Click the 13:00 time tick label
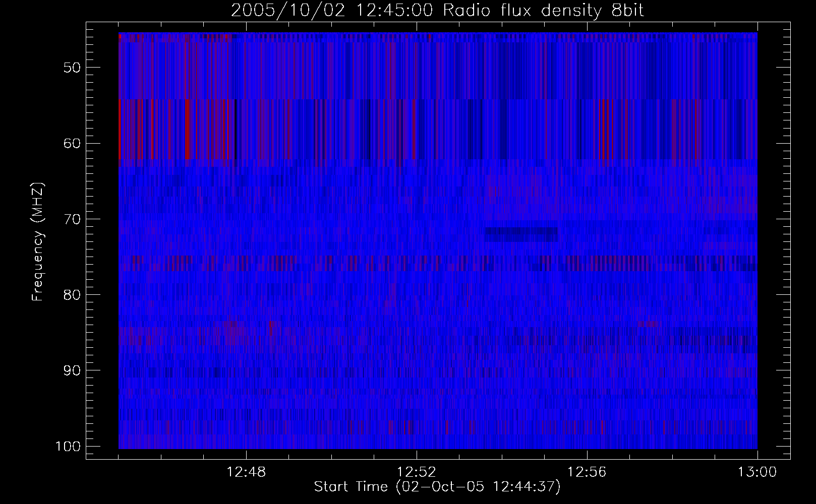816x504 pixels. point(757,472)
